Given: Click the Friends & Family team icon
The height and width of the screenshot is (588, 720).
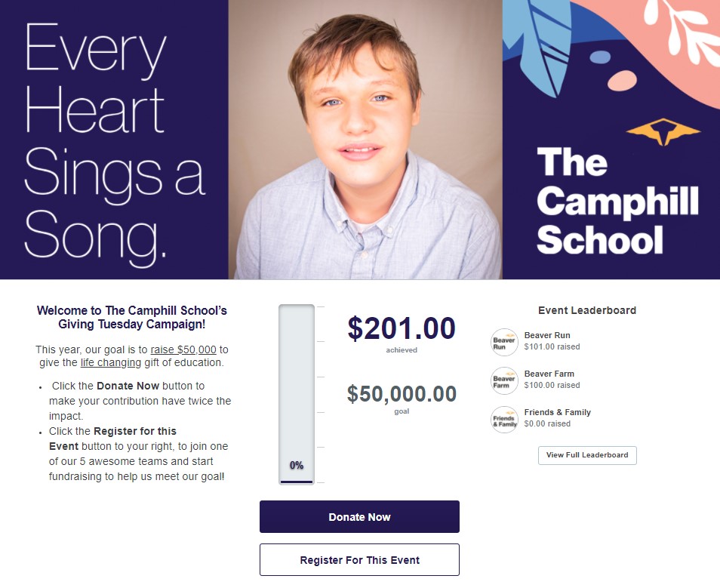Looking at the screenshot, I should click(x=504, y=419).
